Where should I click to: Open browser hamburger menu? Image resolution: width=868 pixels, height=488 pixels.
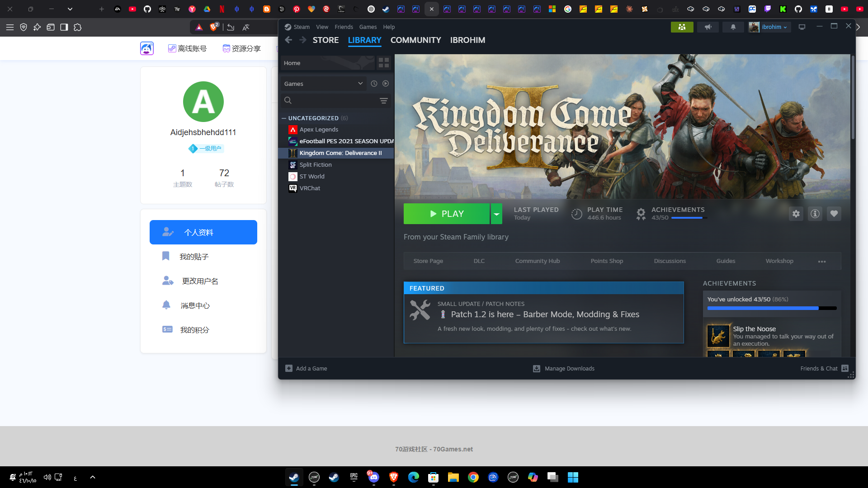click(10, 27)
